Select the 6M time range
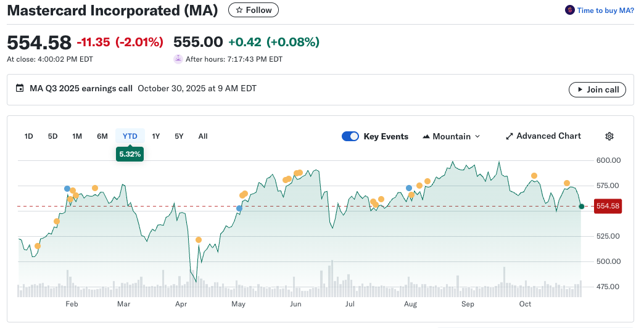This screenshot has width=644, height=328. click(x=102, y=136)
